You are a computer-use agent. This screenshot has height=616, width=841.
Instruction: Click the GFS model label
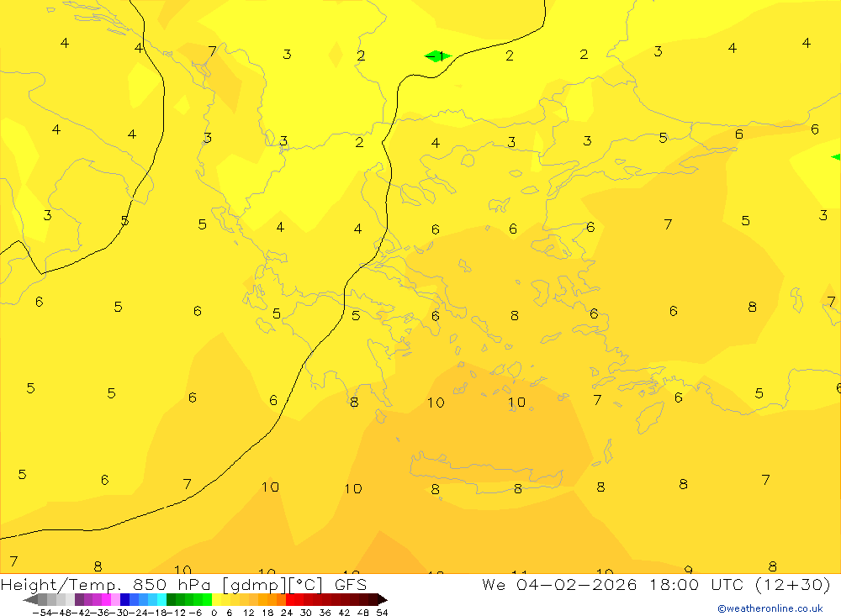pos(350,584)
